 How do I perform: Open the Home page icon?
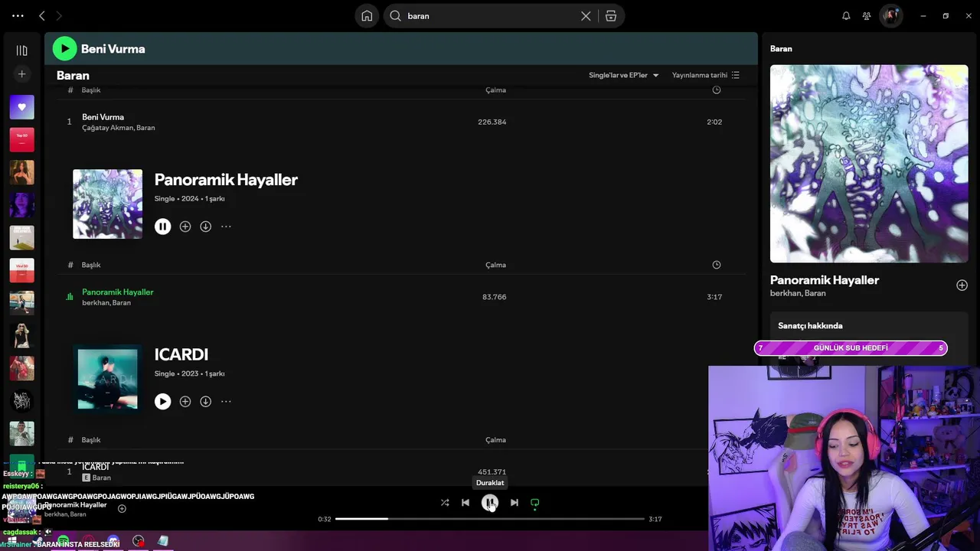367,16
